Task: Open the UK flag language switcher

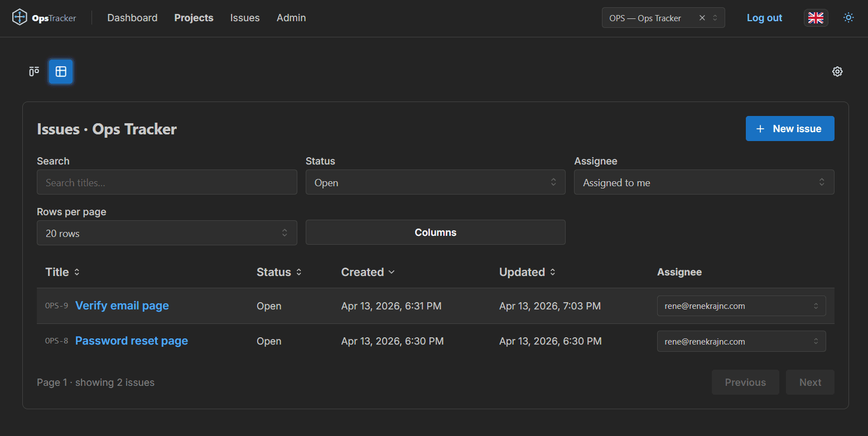Action: (x=816, y=17)
